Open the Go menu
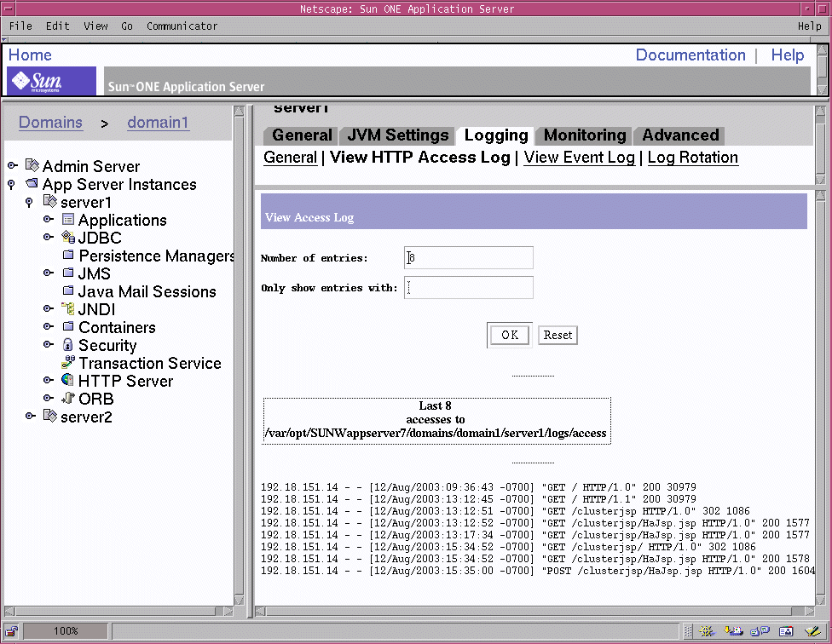Screen dimensions: 832x644 [127, 26]
